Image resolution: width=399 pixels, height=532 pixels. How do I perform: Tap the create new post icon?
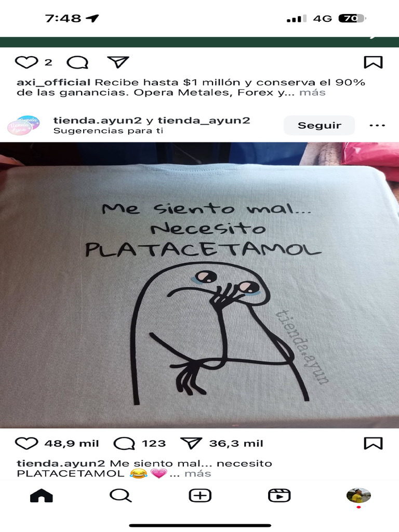(200, 496)
